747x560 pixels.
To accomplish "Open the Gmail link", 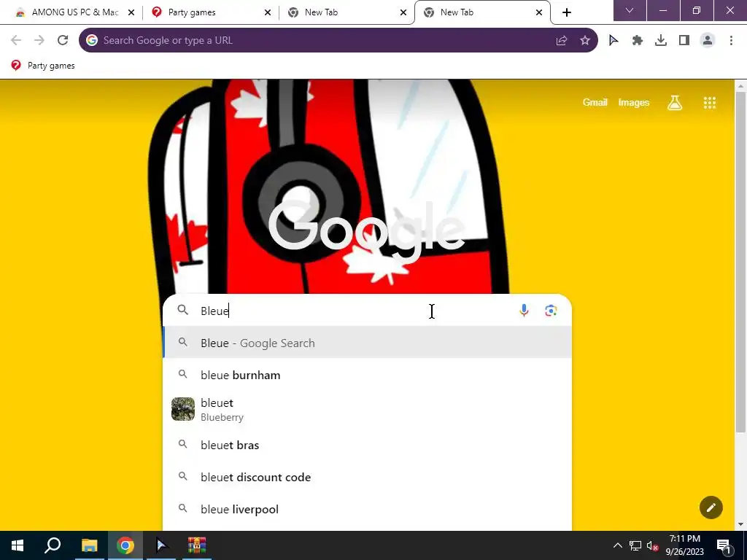I will click(x=595, y=102).
